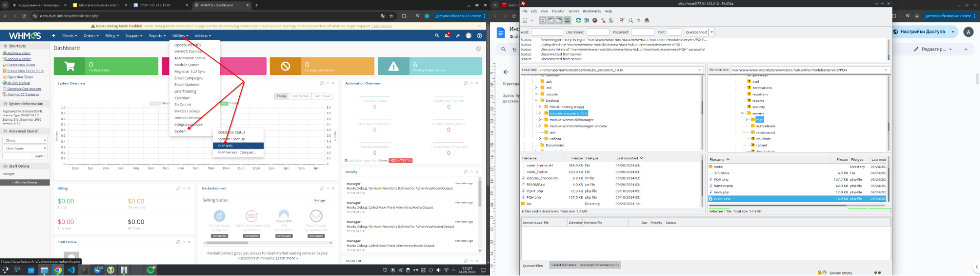Open FileZilla Server menu

[574, 11]
